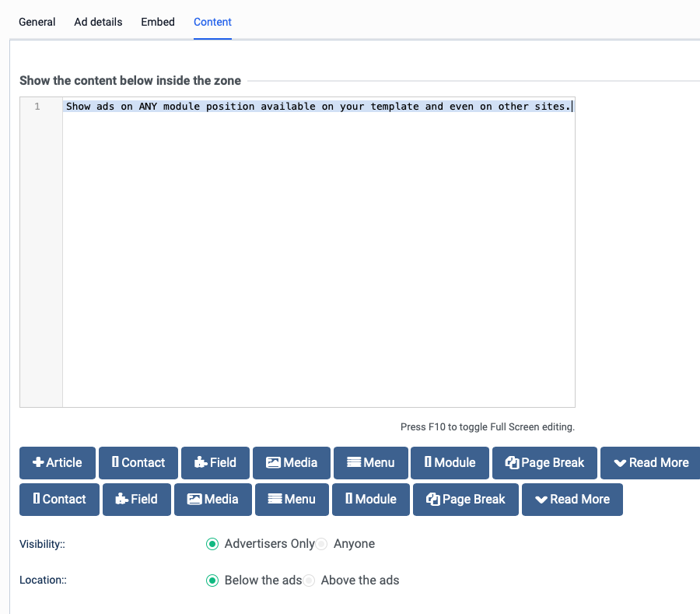Click the 'Visibility::' label
The width and height of the screenshot is (700, 614).
pos(43,544)
